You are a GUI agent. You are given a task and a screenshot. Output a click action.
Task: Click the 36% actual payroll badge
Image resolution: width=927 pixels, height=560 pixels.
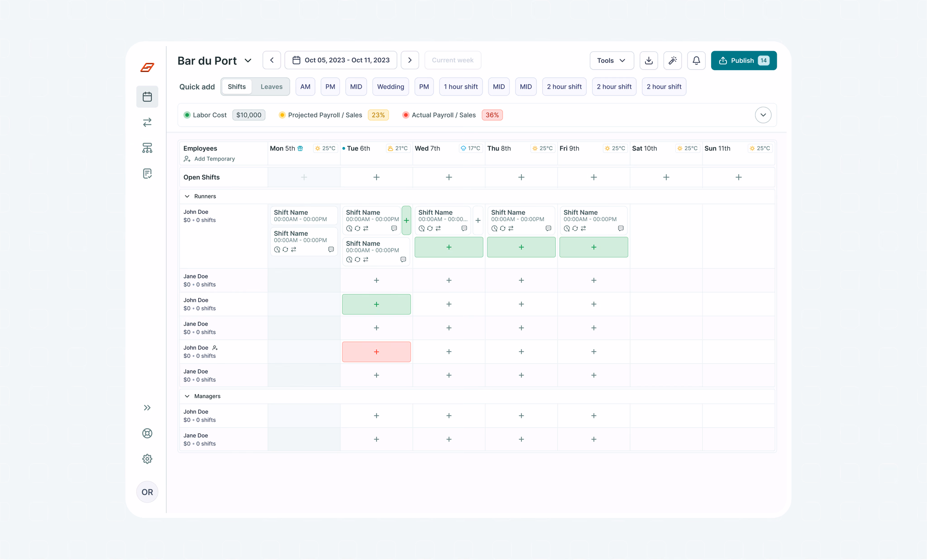pyautogui.click(x=492, y=115)
